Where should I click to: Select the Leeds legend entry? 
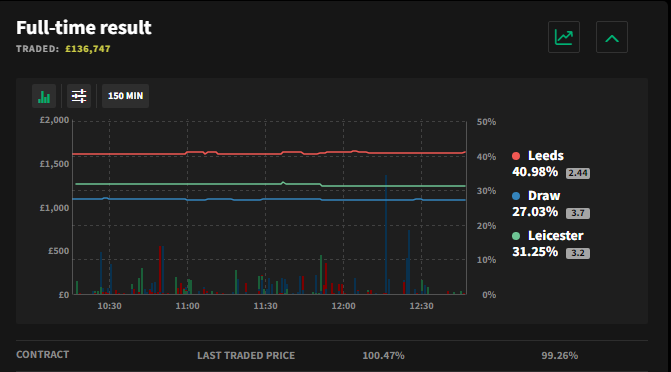(x=546, y=155)
